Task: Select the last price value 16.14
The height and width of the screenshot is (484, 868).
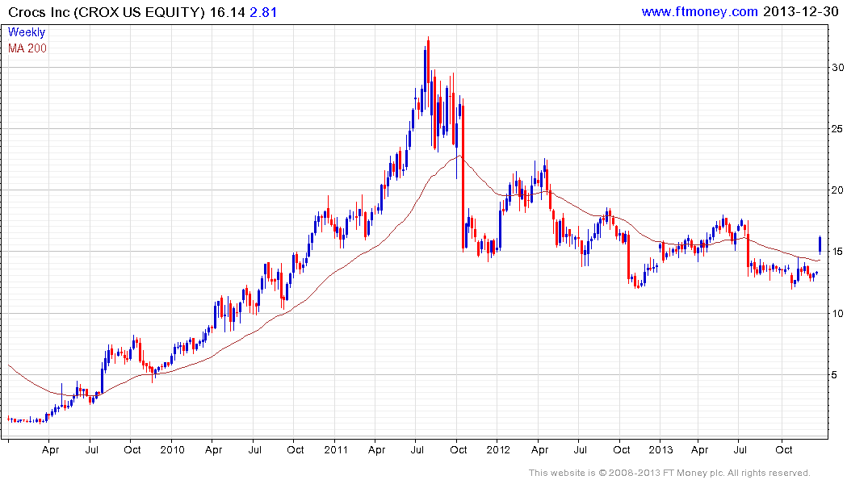Action: pos(227,12)
